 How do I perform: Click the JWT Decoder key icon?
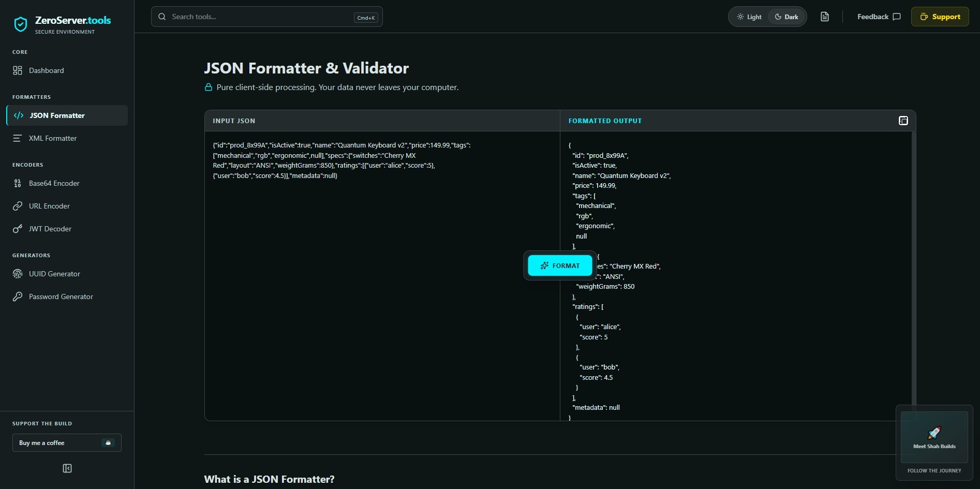click(18, 229)
